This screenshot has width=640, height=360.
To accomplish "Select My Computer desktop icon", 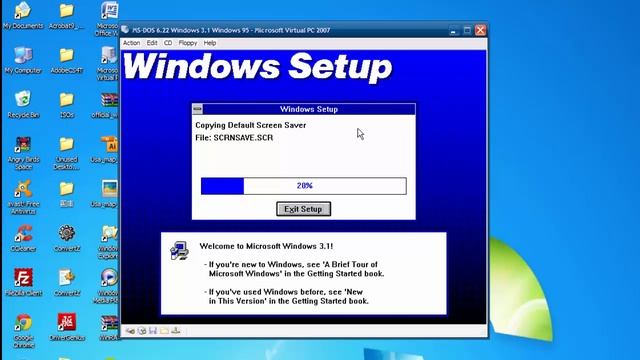I will pos(23,60).
